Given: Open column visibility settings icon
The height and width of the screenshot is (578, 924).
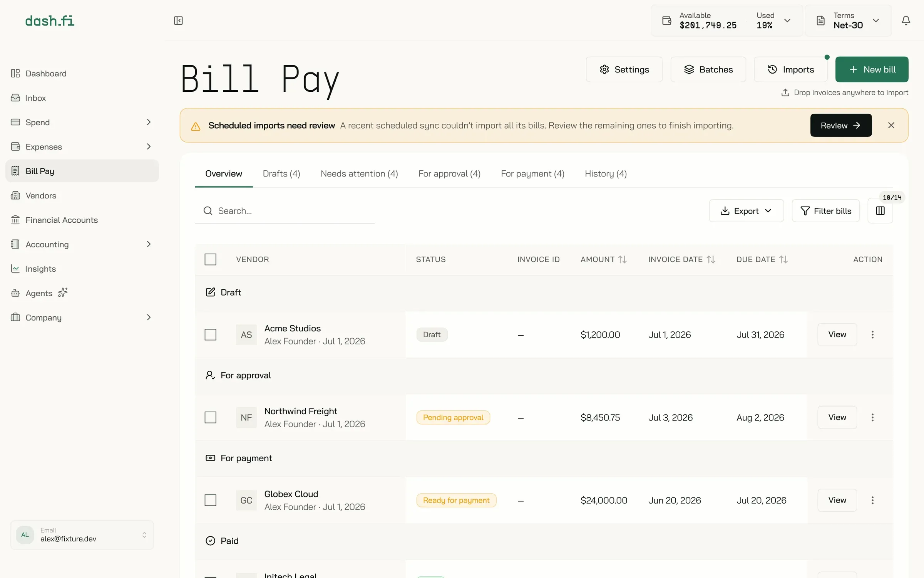Looking at the screenshot, I should (x=880, y=211).
